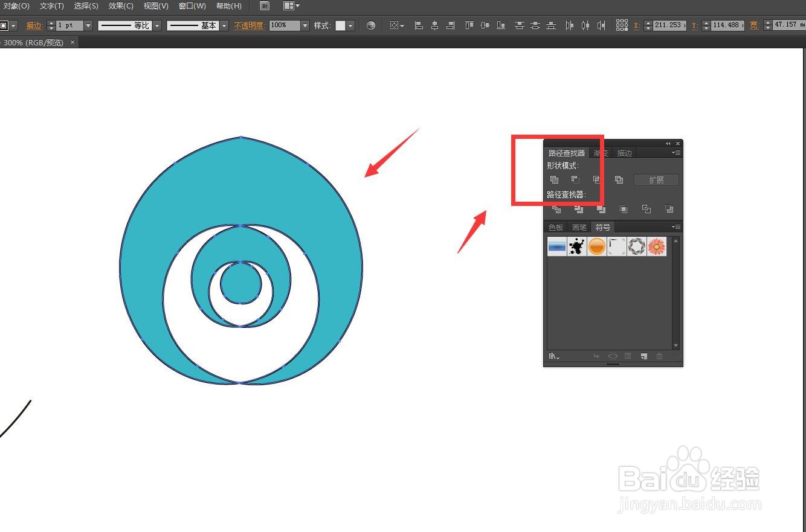
Task: Open the 选择(S) menu
Action: click(86, 6)
